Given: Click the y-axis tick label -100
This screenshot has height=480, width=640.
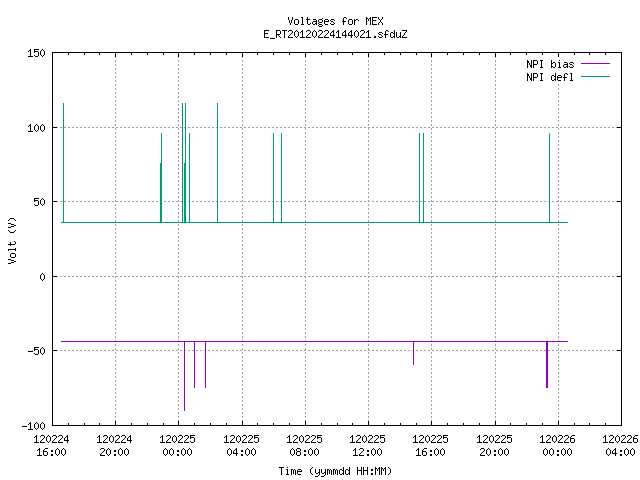Looking at the screenshot, I should click(x=33, y=426).
